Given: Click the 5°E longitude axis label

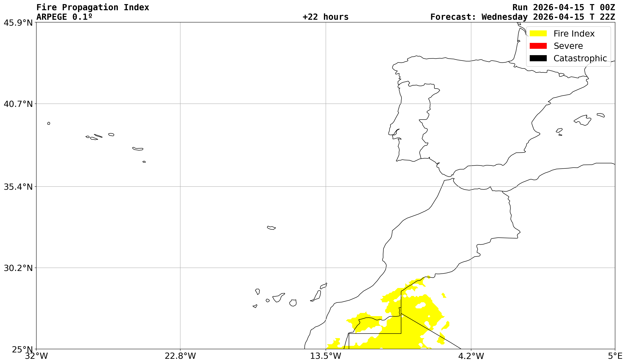Looking at the screenshot, I should coord(615,356).
